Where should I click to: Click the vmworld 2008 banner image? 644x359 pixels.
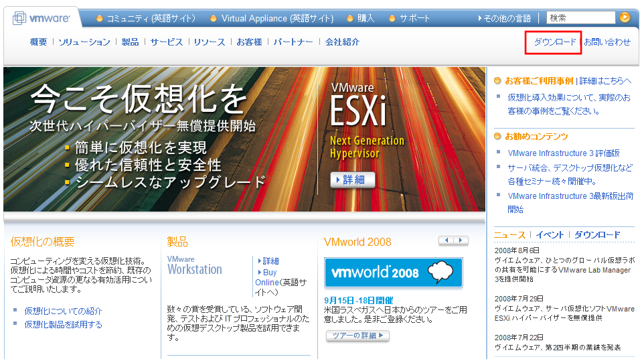394,273
